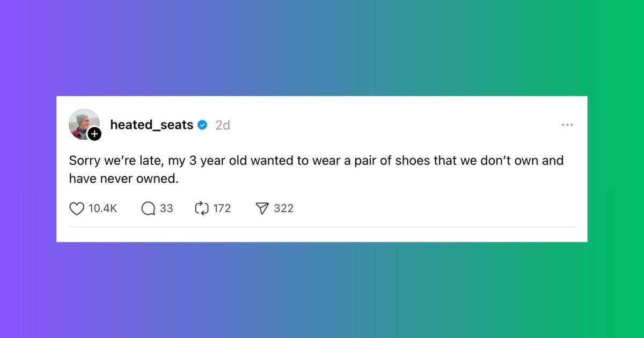Click the blue verified checkmark badge
The image size is (644, 338).
point(202,125)
